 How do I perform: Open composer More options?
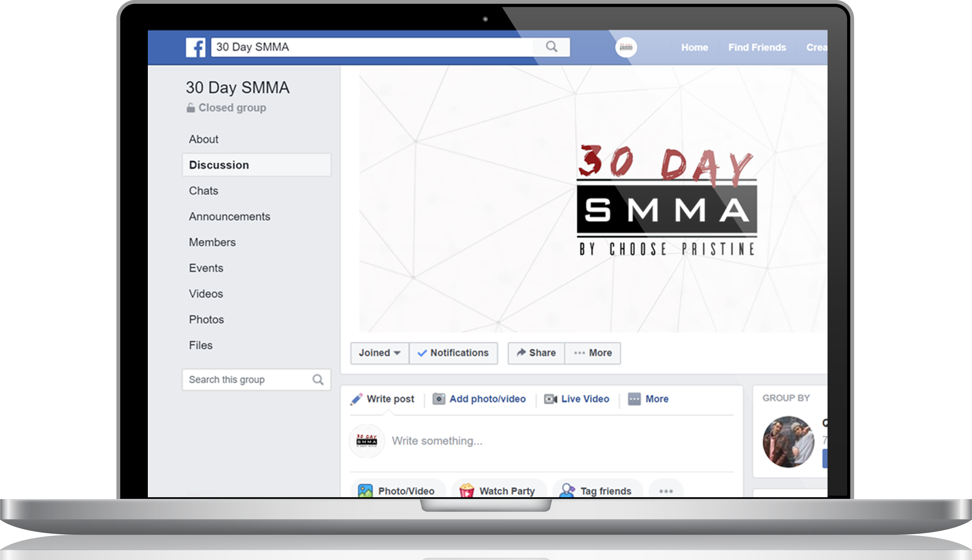[648, 399]
